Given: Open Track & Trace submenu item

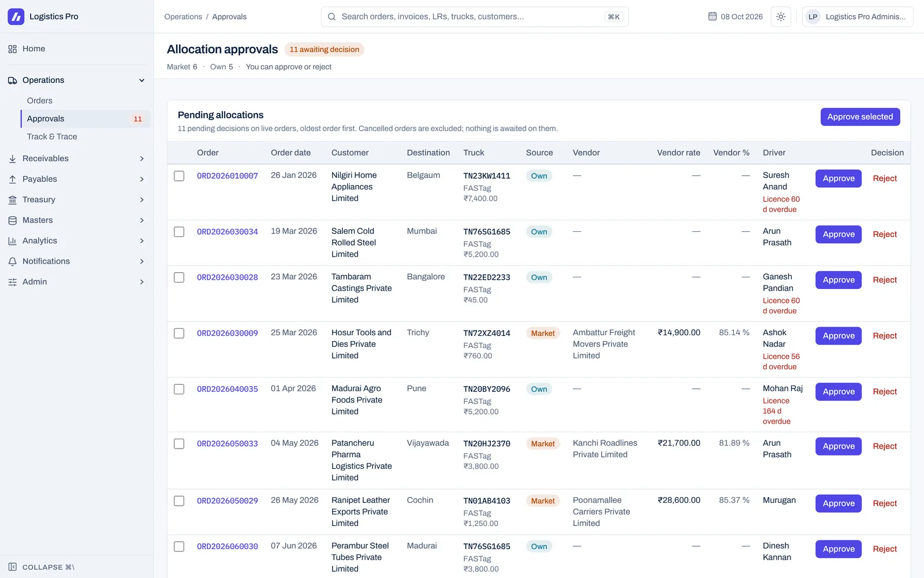Looking at the screenshot, I should [x=85, y=137].
